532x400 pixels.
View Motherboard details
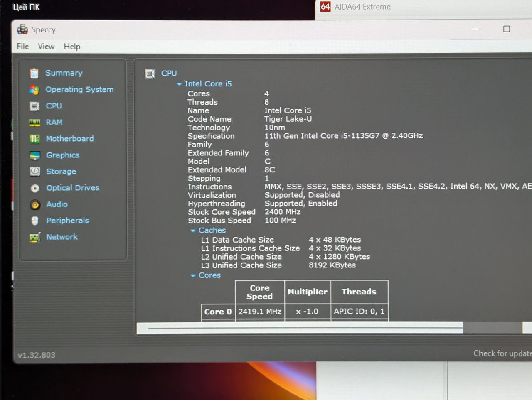tap(70, 139)
